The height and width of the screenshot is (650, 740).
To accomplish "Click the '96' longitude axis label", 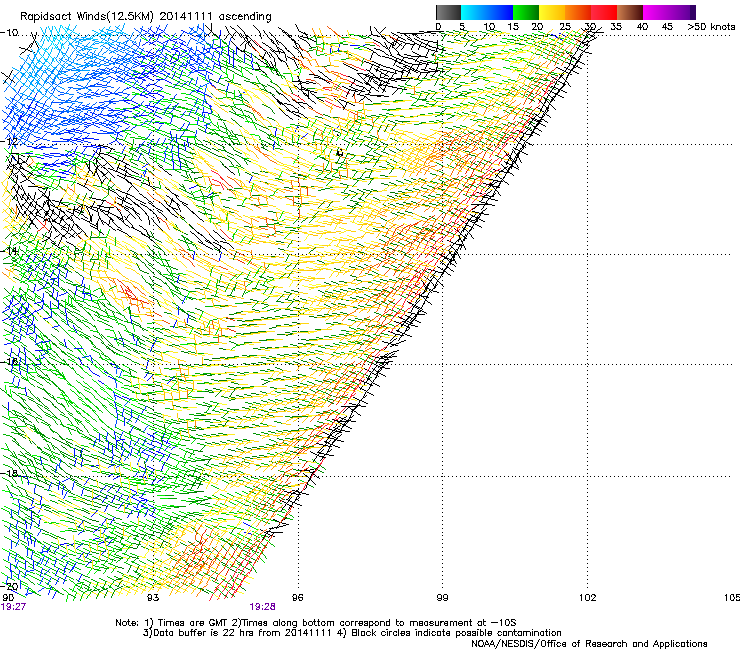I will tap(297, 598).
